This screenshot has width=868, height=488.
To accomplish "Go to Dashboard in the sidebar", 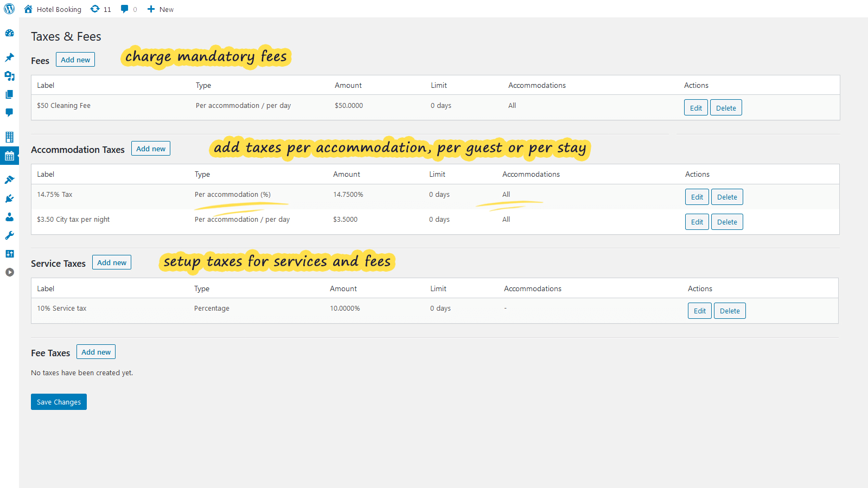I will pyautogui.click(x=9, y=33).
